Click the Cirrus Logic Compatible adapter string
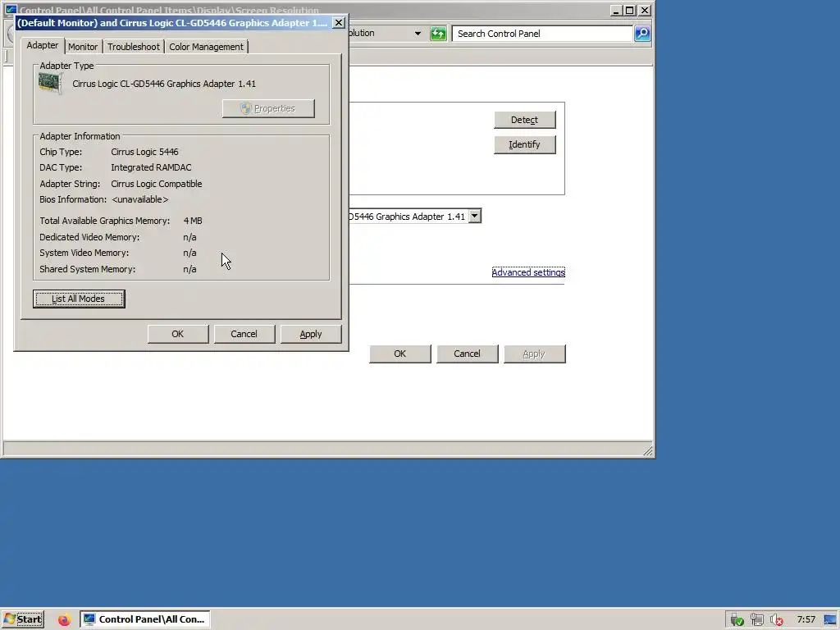Screen dimensions: 840x630 click(x=157, y=184)
